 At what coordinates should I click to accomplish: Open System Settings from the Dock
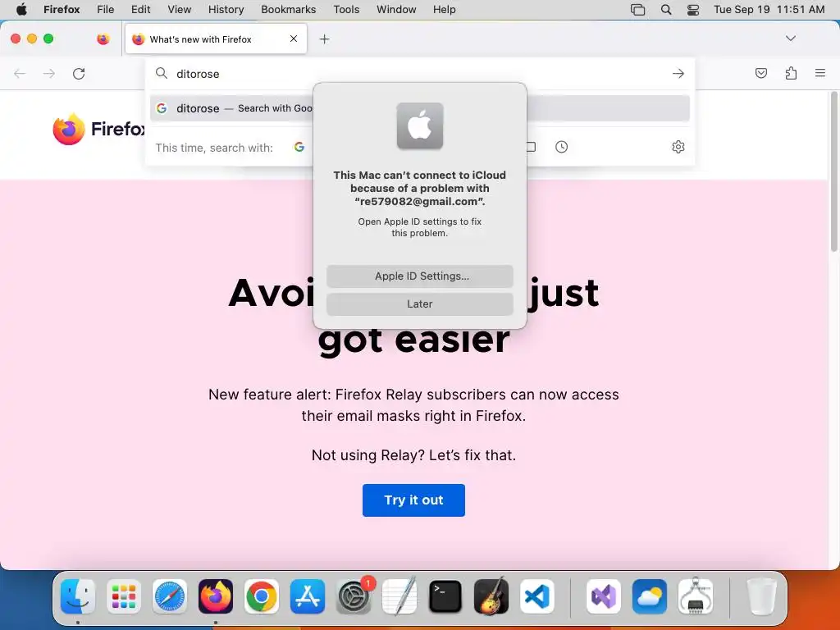(x=354, y=596)
